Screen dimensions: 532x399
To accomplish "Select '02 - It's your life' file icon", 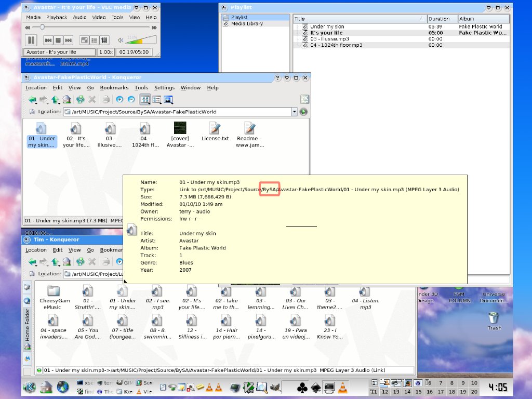I will coord(76,135).
